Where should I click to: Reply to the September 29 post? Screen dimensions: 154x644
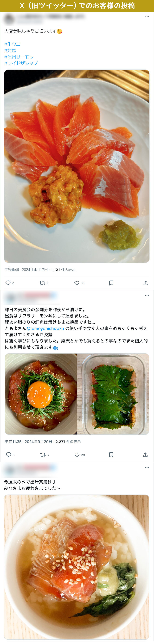tap(9, 454)
